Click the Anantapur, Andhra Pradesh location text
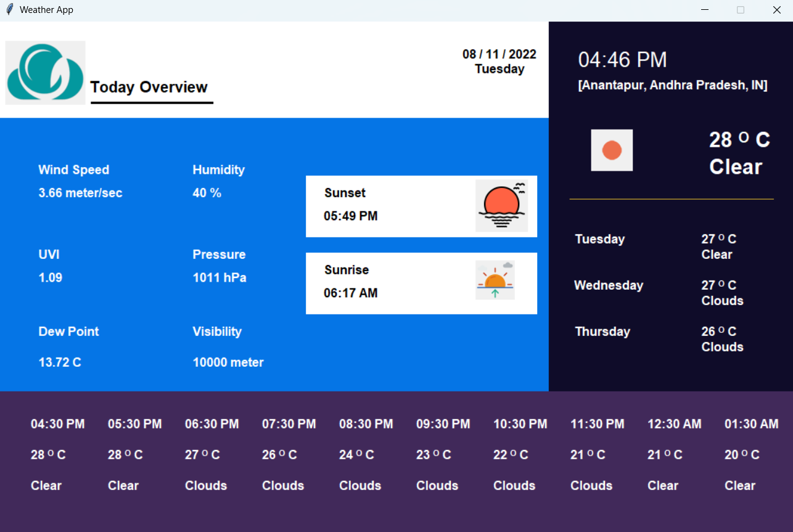 672,86
